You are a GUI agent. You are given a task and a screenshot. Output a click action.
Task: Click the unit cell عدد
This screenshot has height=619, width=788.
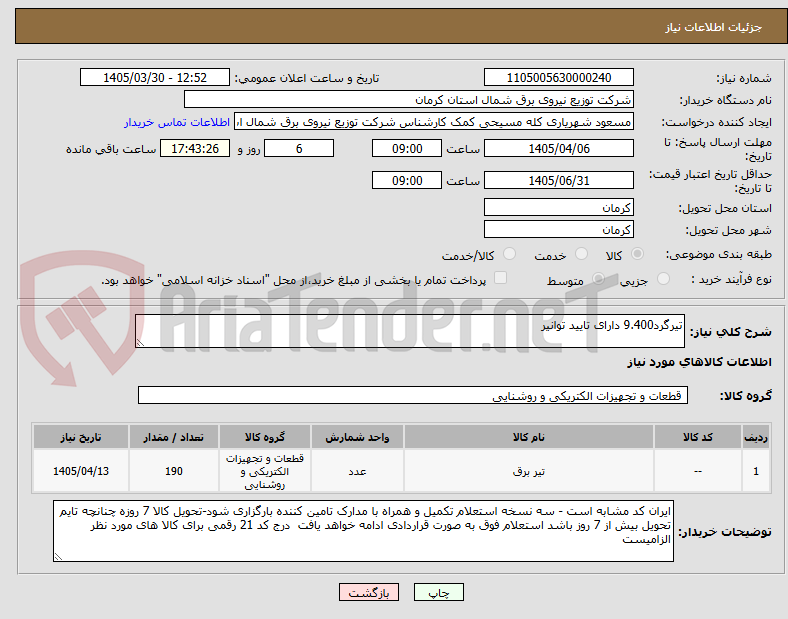click(x=357, y=471)
